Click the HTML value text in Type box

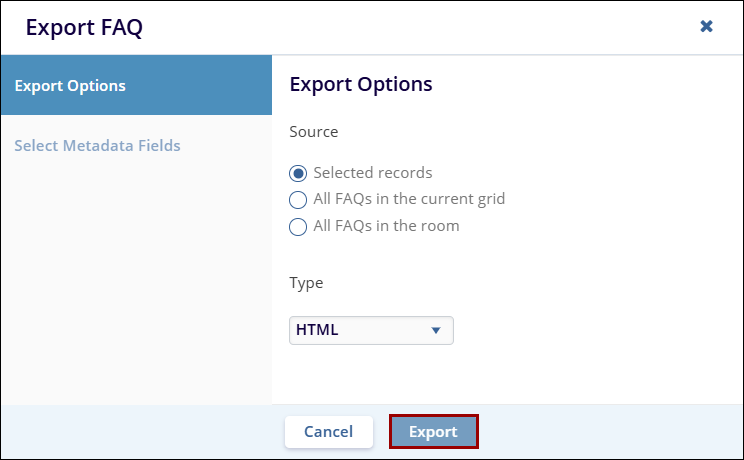pos(317,330)
